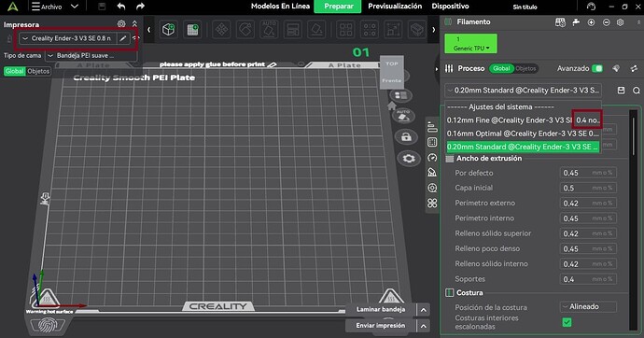Click the Enviar impresión button

[x=381, y=325]
